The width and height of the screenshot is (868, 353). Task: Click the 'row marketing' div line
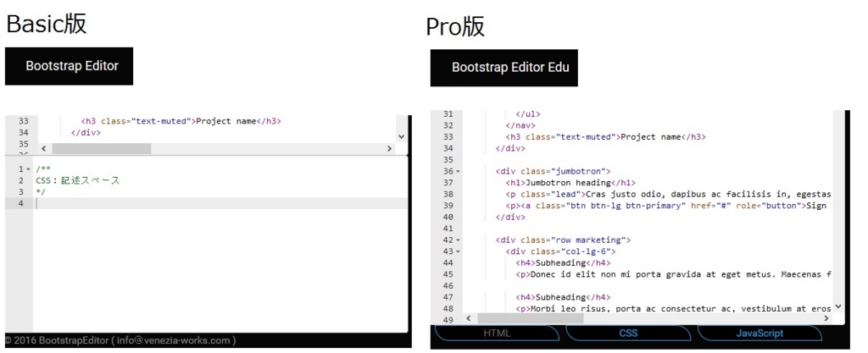(564, 240)
